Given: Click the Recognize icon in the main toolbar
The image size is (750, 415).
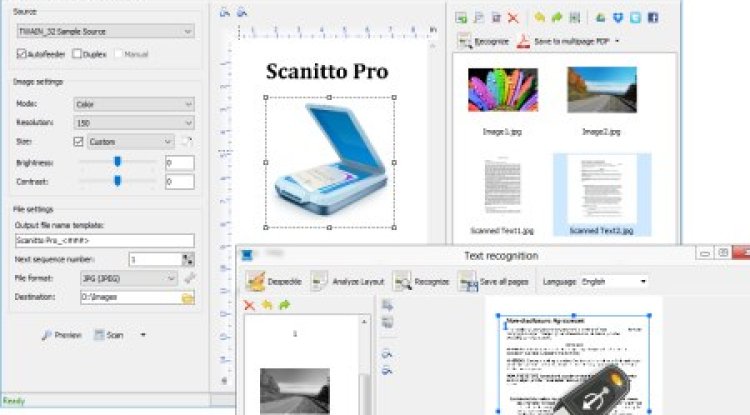Looking at the screenshot, I should [464, 42].
